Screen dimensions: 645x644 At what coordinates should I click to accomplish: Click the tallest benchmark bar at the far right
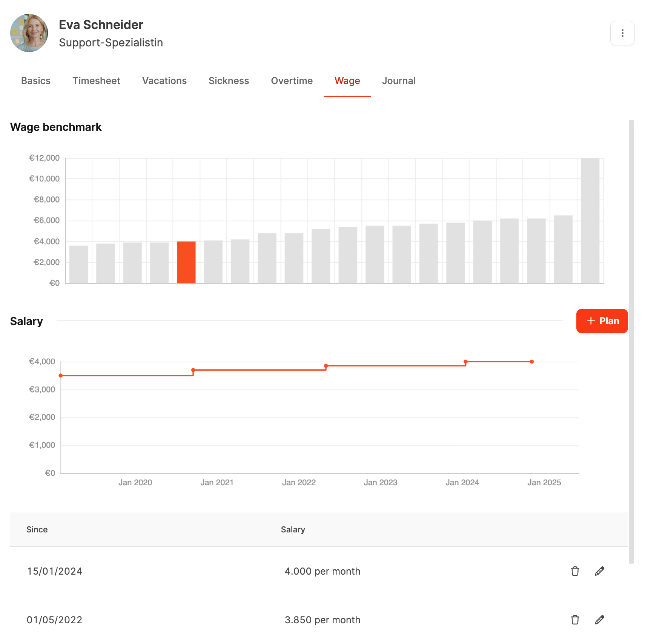(590, 221)
